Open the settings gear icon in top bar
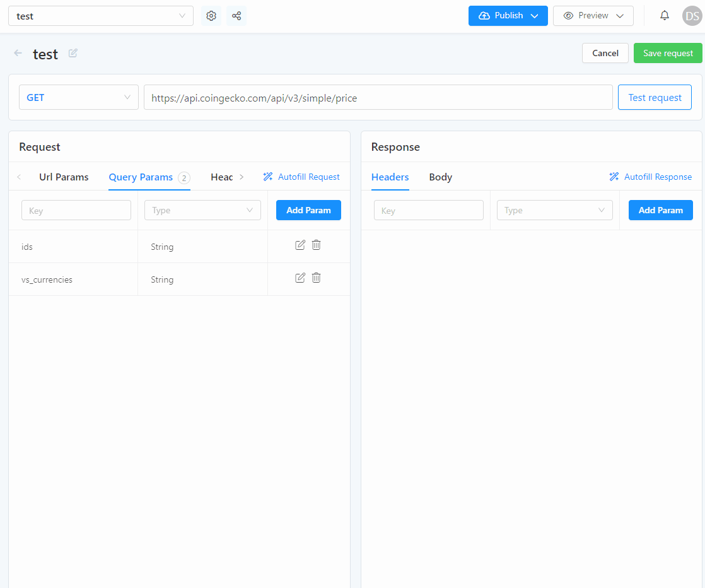Screen dimensions: 705x588 [x=211, y=16]
